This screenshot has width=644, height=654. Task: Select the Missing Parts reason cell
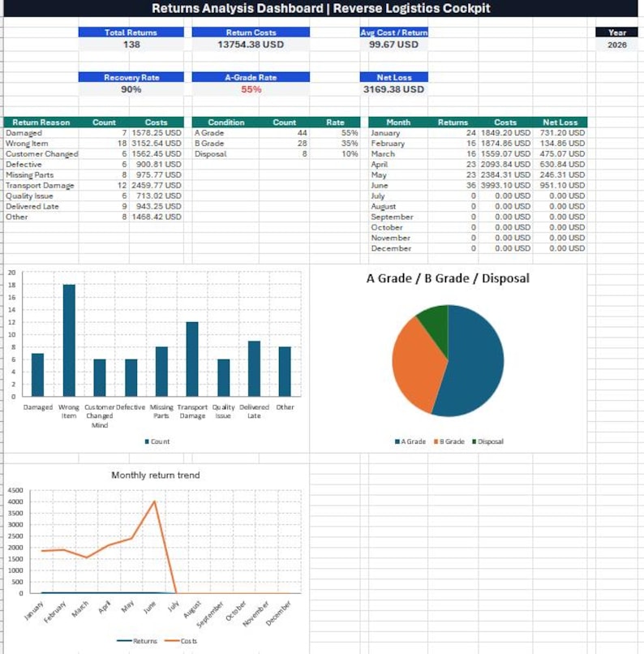click(x=41, y=174)
